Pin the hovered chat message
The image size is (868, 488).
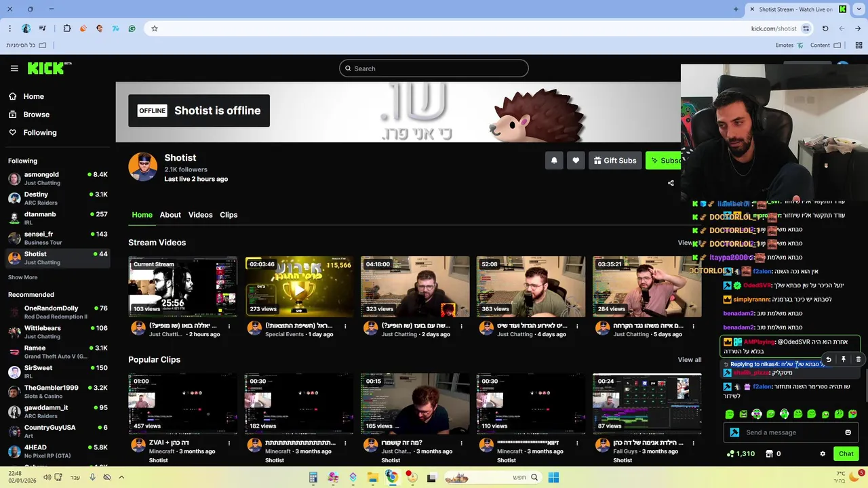pos(843,360)
